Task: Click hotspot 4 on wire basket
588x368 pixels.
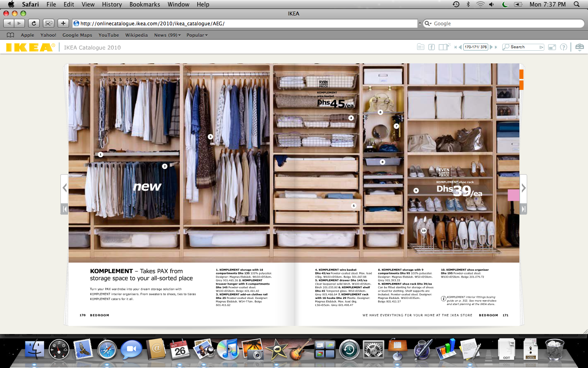Action: tap(351, 118)
